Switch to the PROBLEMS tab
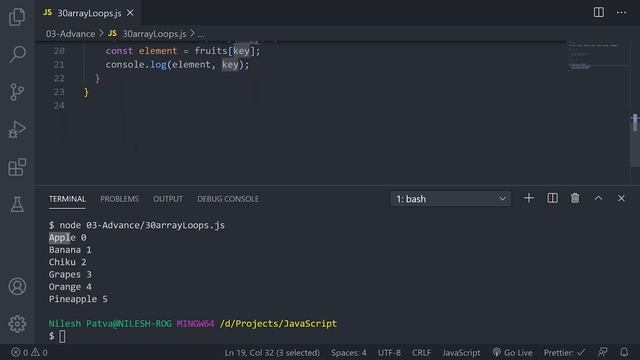The image size is (640, 360). [120, 199]
